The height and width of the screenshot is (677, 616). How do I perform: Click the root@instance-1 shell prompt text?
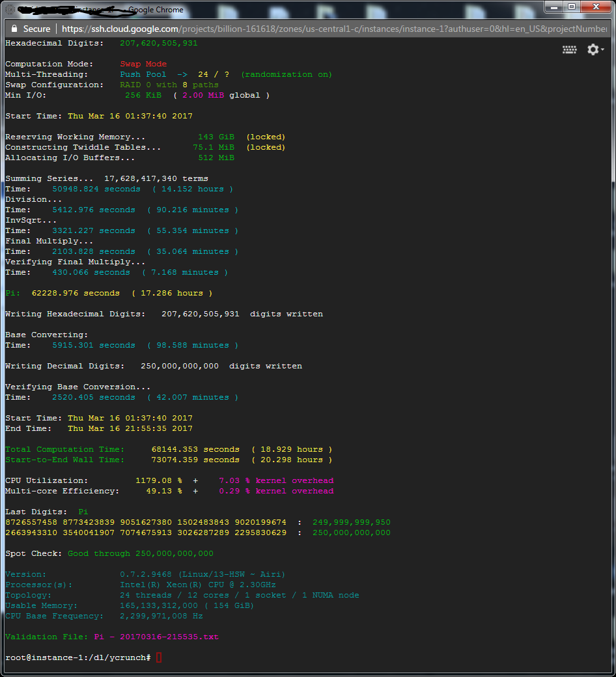[x=77, y=657]
